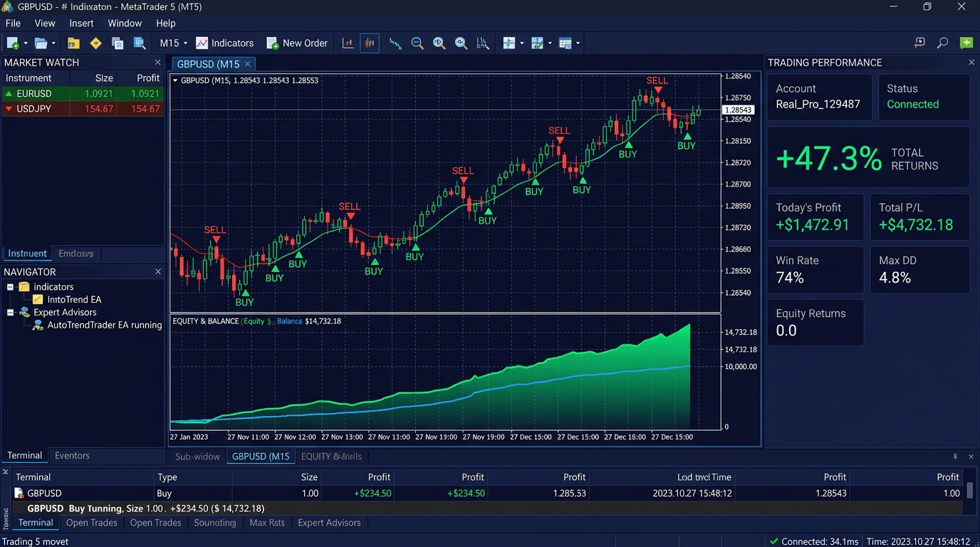This screenshot has height=547, width=980.
Task: Click the Indicators toolbar button
Action: click(224, 43)
